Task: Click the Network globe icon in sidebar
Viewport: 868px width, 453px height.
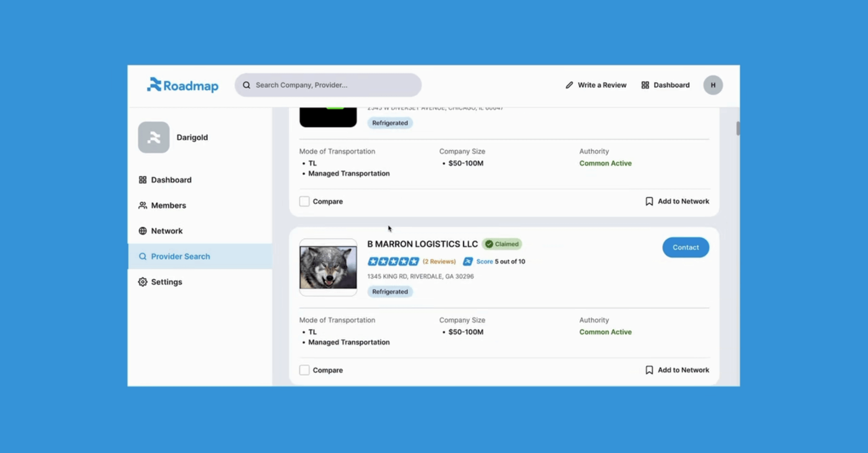Action: coord(143,231)
